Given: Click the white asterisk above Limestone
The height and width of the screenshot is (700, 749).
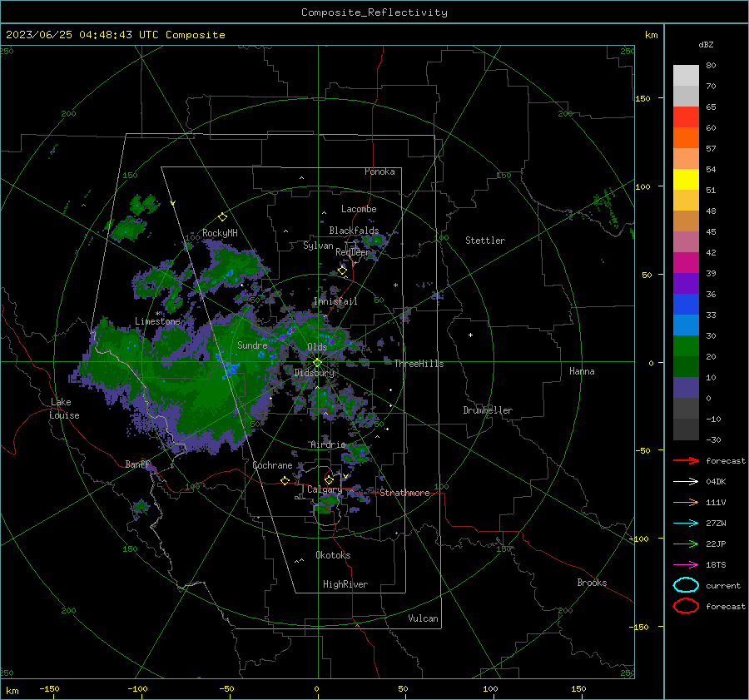Looking at the screenshot, I should pos(158,314).
